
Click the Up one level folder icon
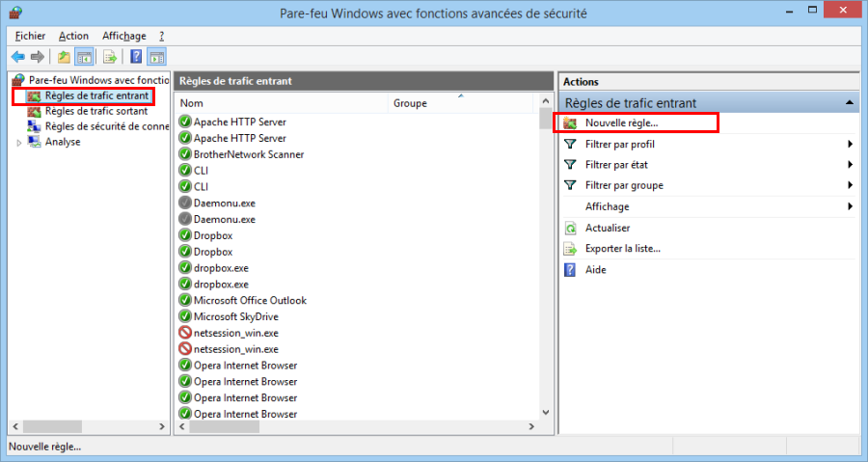(x=65, y=57)
